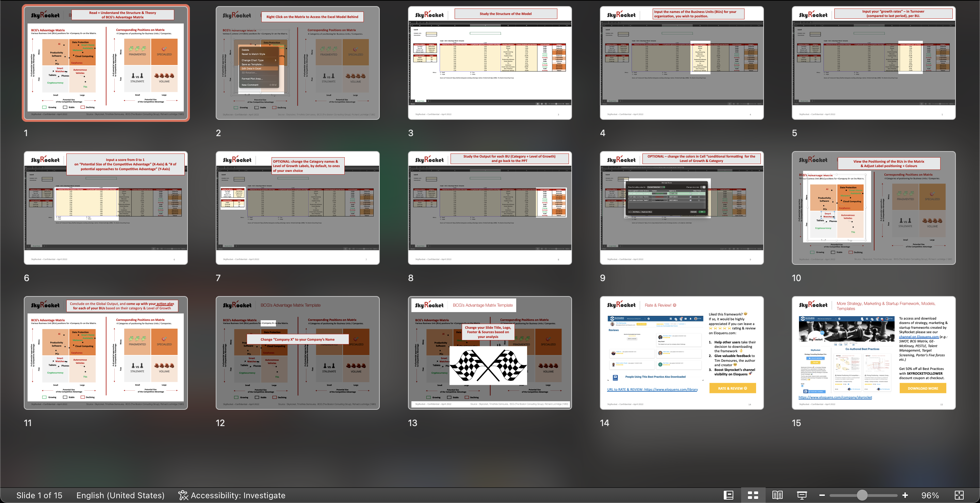Image resolution: width=980 pixels, height=503 pixels.
Task: Click zoom out minus icon
Action: coord(822,495)
